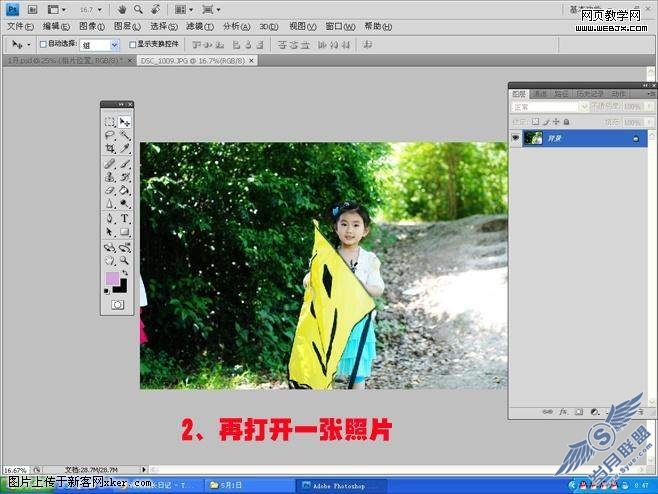The height and width of the screenshot is (494, 658).
Task: Toggle lock all in Layers panel
Action: 567,122
